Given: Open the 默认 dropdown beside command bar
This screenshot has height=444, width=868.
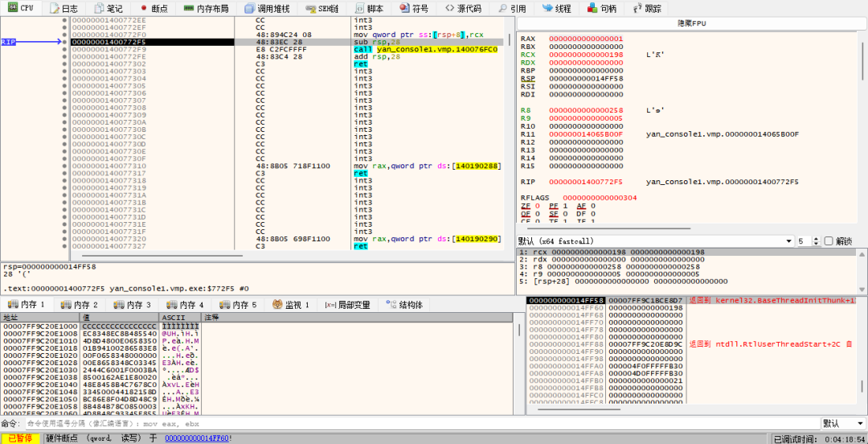Looking at the screenshot, I should 842,423.
